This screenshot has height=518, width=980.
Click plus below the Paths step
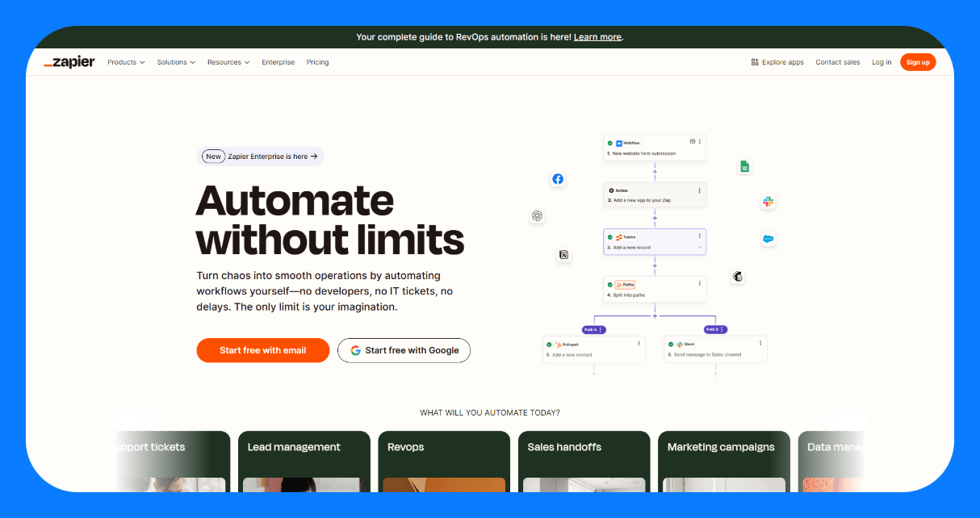coord(655,315)
